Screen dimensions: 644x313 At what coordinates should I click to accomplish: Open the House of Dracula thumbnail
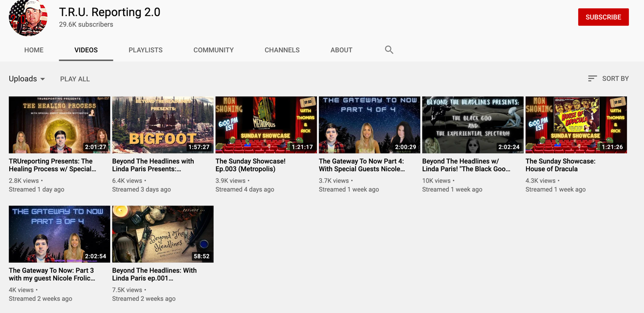576,124
